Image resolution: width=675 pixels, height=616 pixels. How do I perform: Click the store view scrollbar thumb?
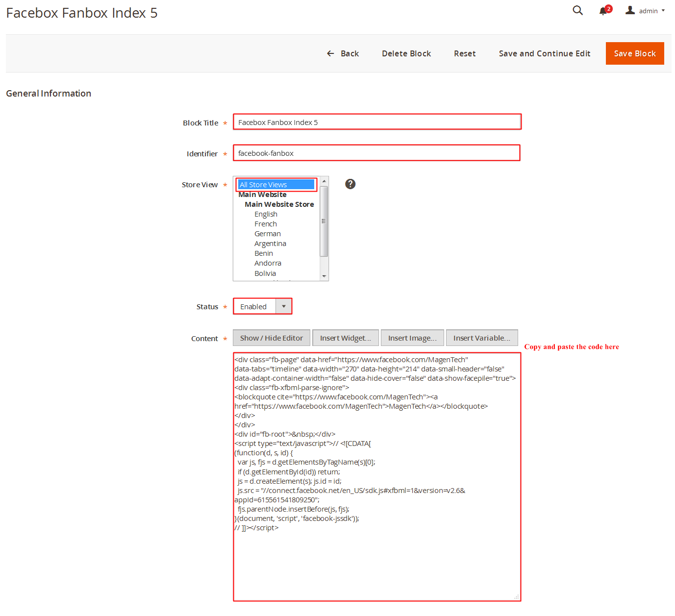(324, 221)
